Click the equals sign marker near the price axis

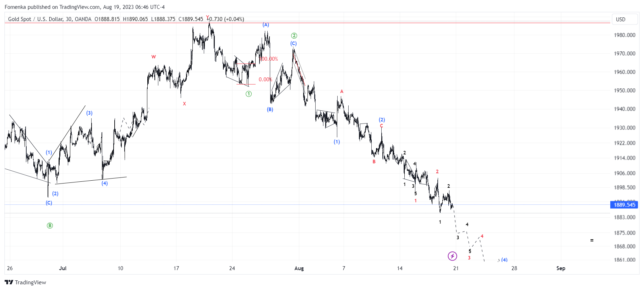[592, 240]
